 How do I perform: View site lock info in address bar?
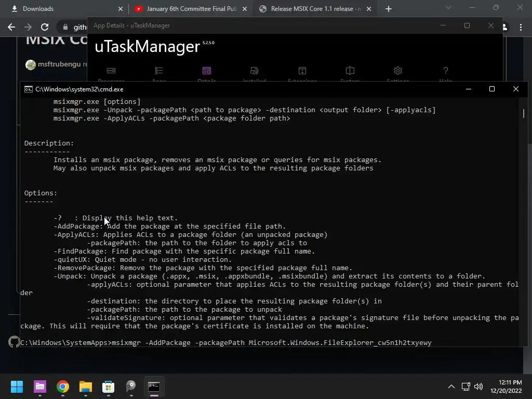65,27
